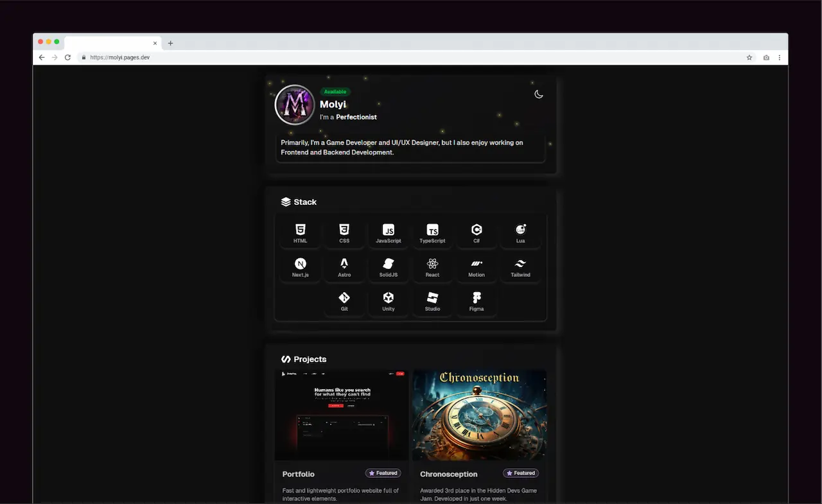Click the Molyi profile avatar
The width and height of the screenshot is (822, 504).
(294, 105)
